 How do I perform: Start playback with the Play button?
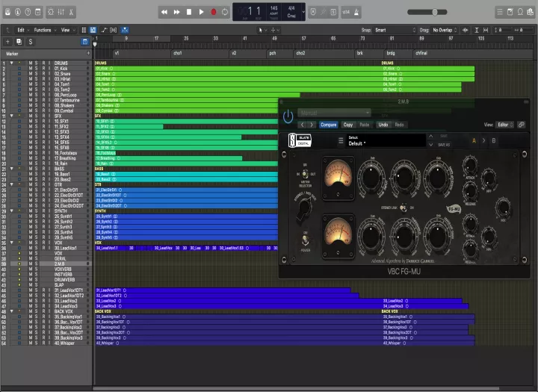click(x=201, y=12)
